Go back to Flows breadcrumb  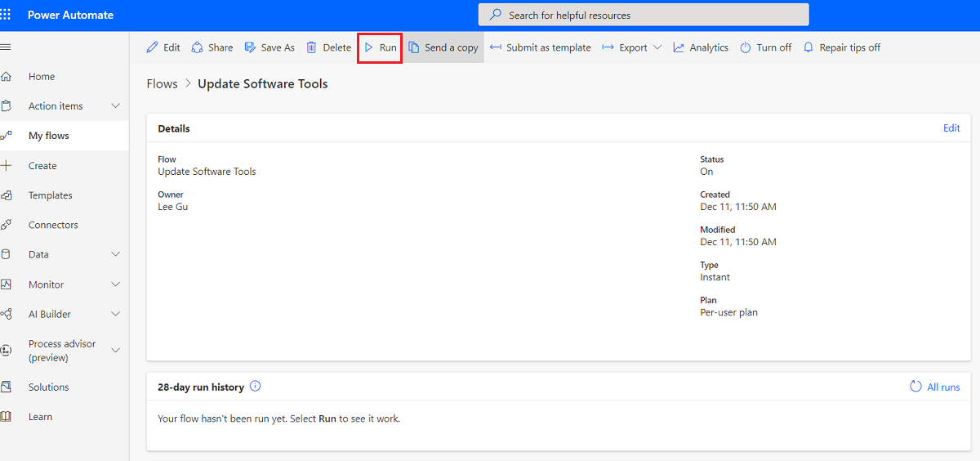click(x=162, y=83)
